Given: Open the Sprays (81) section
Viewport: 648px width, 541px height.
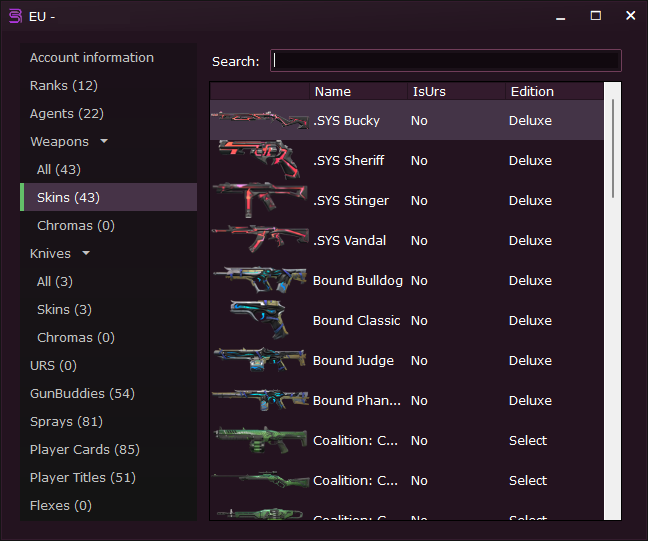Looking at the screenshot, I should (67, 422).
